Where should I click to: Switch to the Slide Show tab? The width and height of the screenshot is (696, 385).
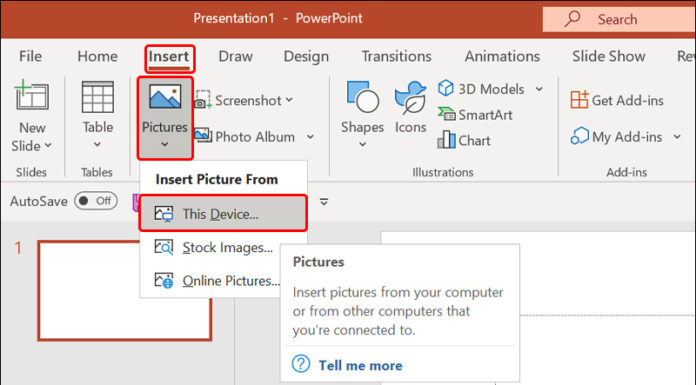coord(609,56)
